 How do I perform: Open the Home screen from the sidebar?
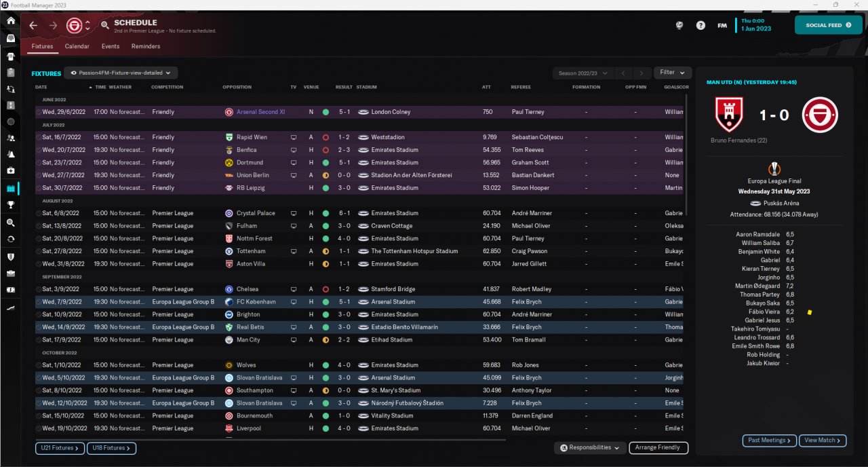(x=10, y=20)
